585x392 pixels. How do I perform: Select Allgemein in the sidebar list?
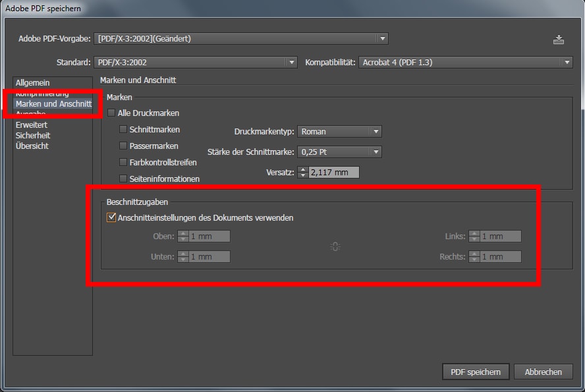click(x=32, y=83)
